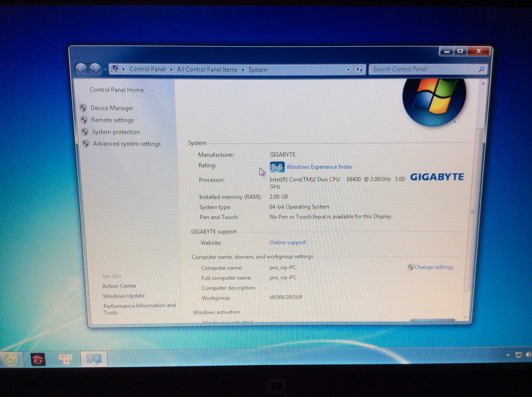Close the System window
The height and width of the screenshot is (397, 532).
(478, 51)
